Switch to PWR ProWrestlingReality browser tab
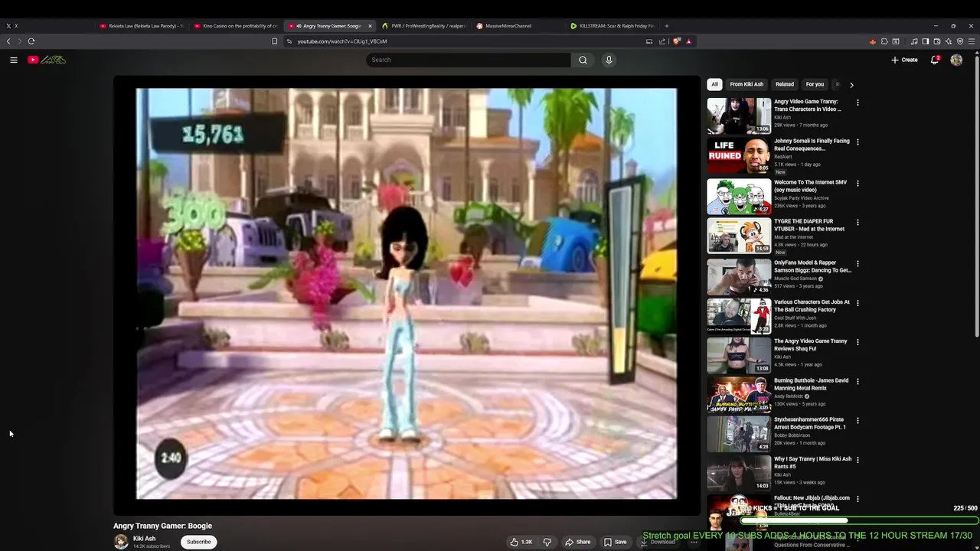This screenshot has height=551, width=980. click(424, 26)
